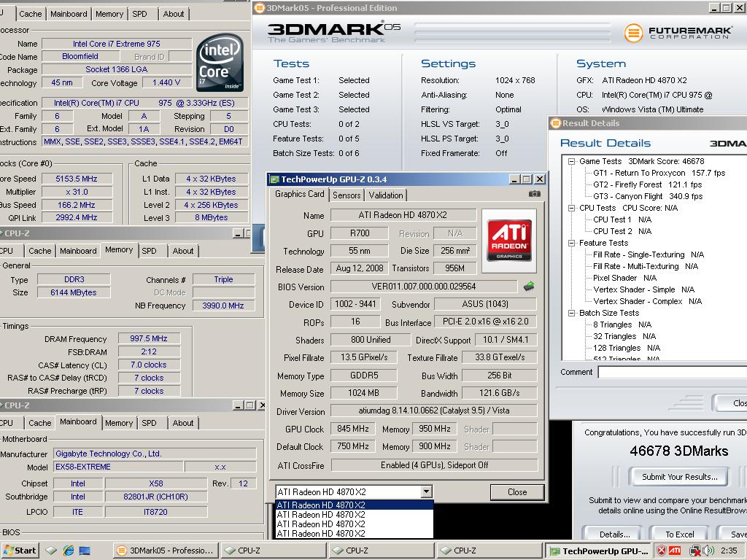The image size is (747, 560).
Task: Select the highlighted ATI Radeon HD 4870 X2 entry
Action: [355, 505]
